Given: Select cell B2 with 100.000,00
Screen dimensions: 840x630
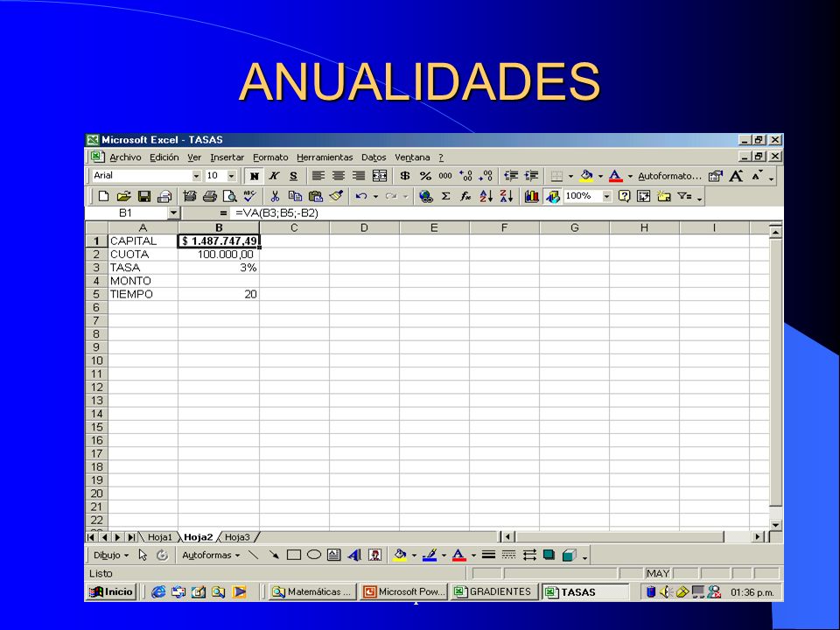Looking at the screenshot, I should tap(219, 255).
